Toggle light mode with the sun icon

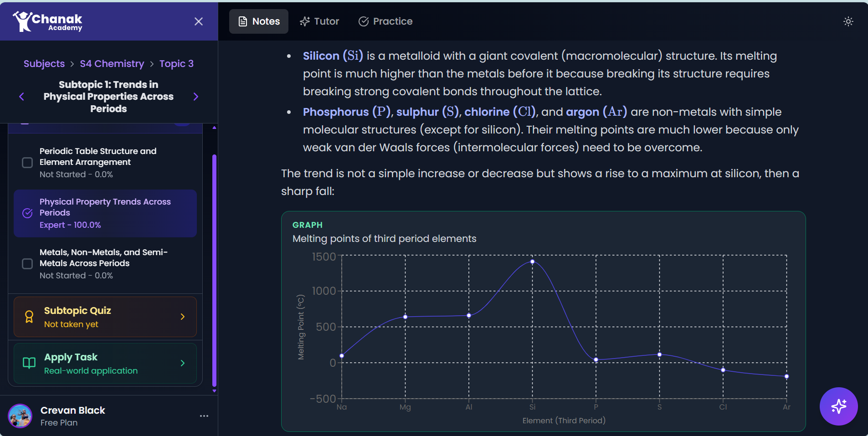[847, 21]
